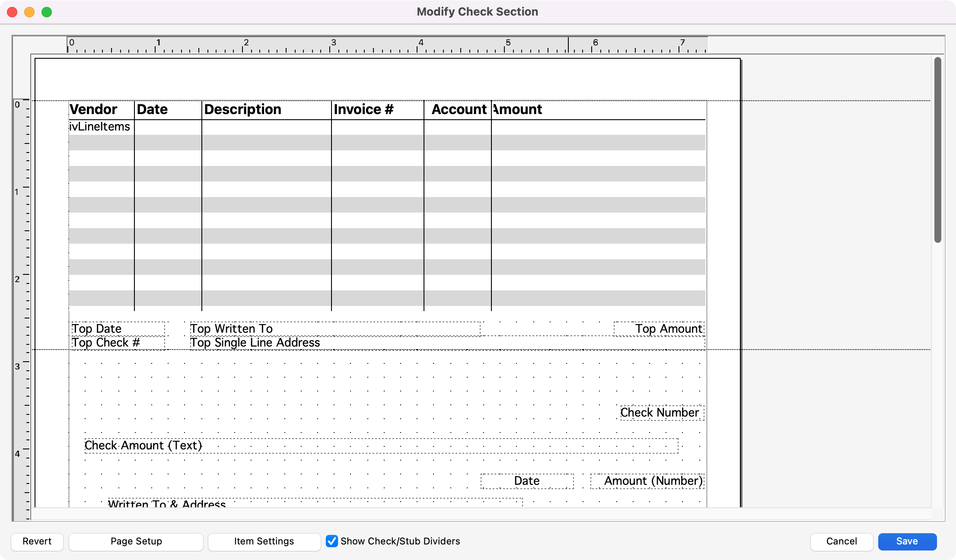Screen dimensions: 956x560
Task: Click the Cancel button
Action: [x=841, y=541]
